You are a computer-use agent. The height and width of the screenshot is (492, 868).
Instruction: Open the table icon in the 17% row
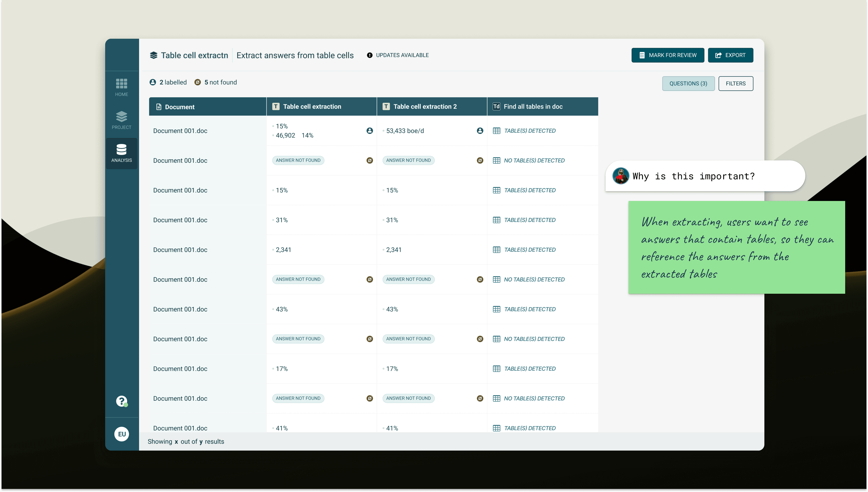click(x=496, y=369)
